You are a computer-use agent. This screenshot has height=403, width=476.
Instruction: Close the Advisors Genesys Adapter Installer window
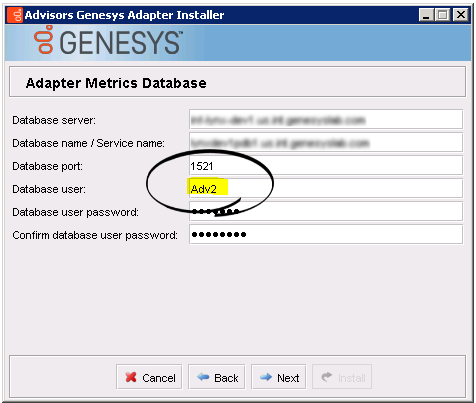461,15
